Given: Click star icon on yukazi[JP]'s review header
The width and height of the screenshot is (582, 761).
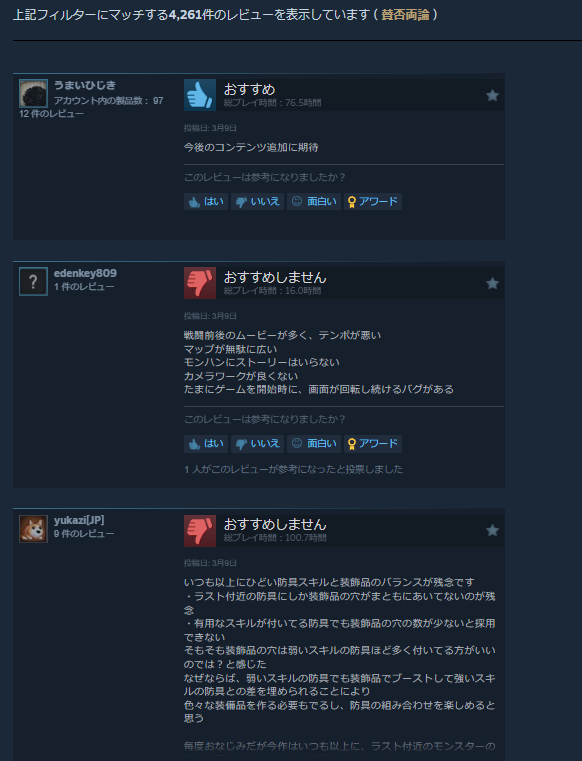Looking at the screenshot, I should [x=492, y=530].
